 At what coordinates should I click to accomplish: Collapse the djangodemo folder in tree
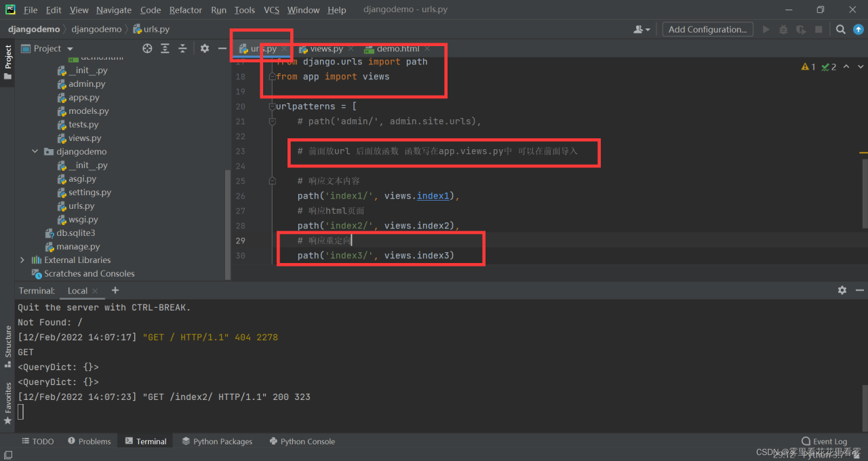[x=35, y=152]
